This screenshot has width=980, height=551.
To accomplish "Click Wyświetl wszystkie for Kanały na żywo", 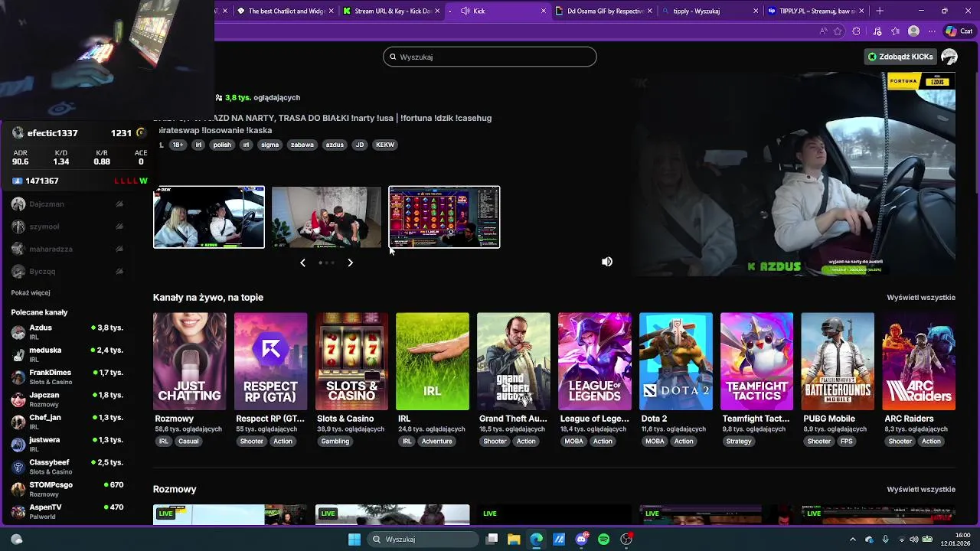I will tap(921, 297).
